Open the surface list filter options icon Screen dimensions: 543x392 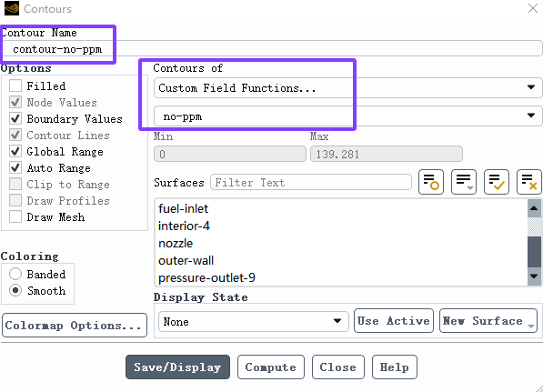(x=464, y=182)
